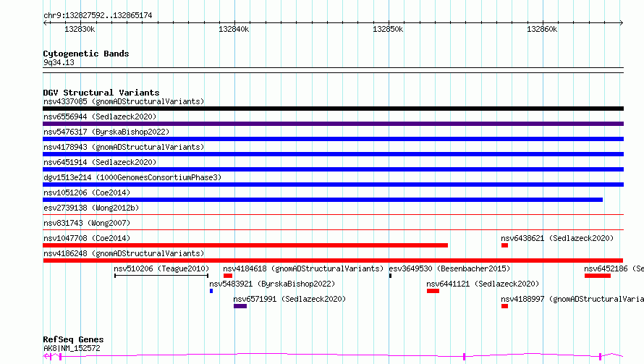Click the nsv4337085 gnomAD black variant bar
Image resolution: width=644 pixels, height=364 pixels.
tap(333, 109)
